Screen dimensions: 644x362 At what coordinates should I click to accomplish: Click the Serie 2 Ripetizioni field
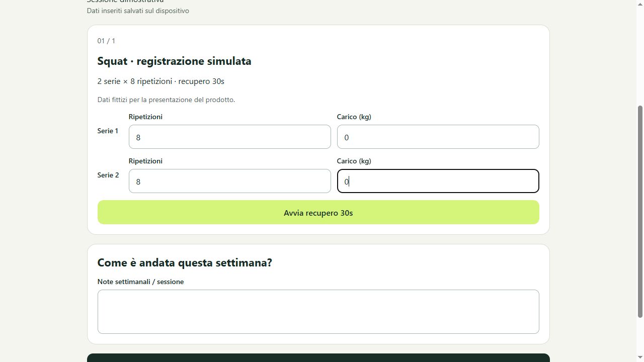(229, 181)
